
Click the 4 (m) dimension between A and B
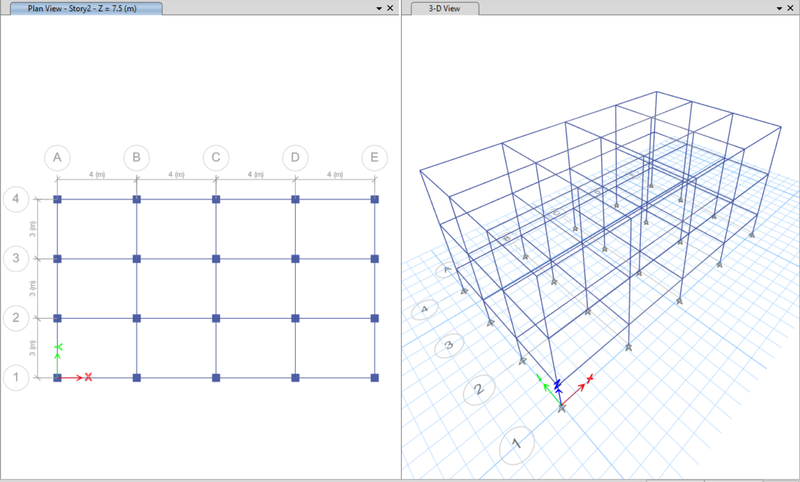pos(97,174)
